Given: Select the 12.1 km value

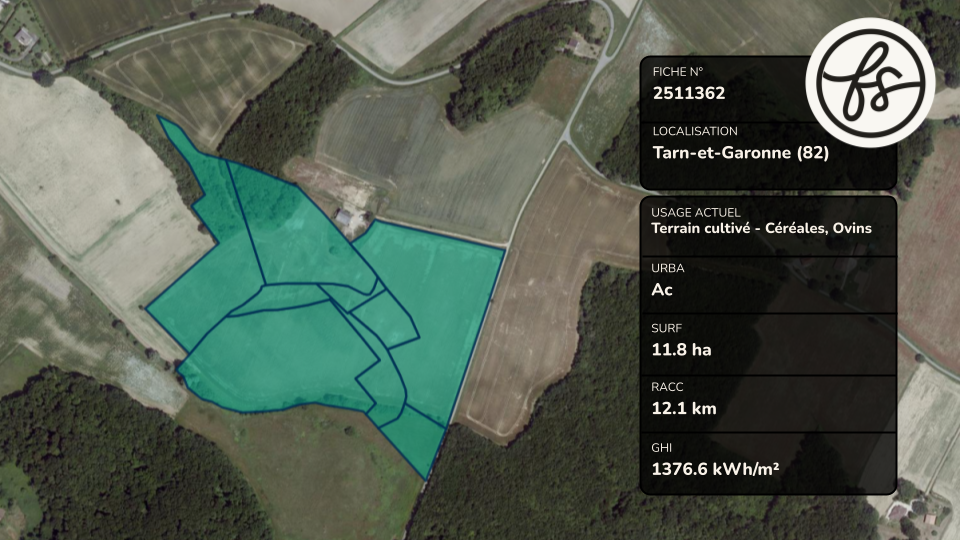Looking at the screenshot, I should (x=683, y=408).
